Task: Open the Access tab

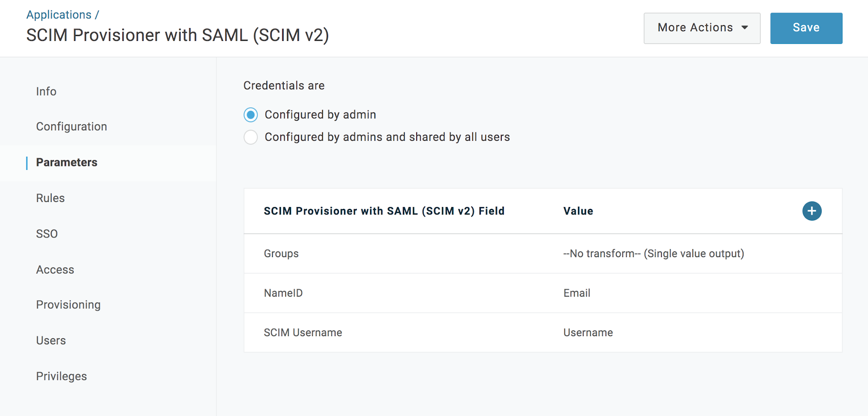Action: (x=55, y=270)
